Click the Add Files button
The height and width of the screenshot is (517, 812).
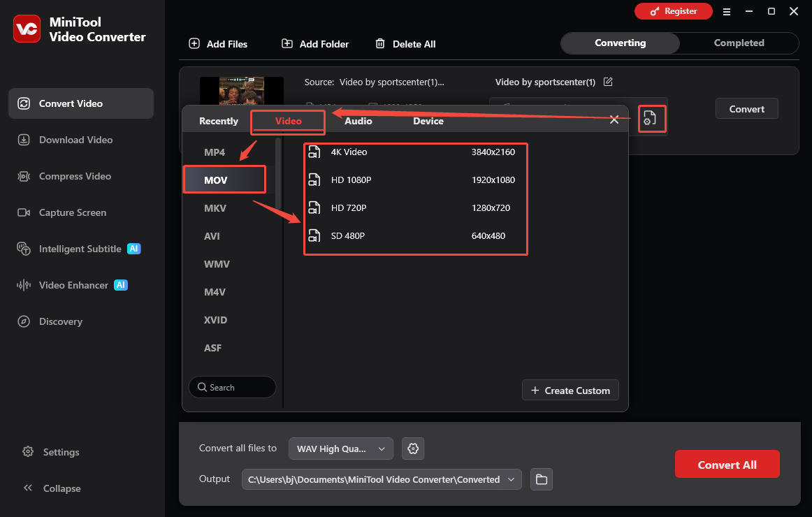(x=218, y=44)
